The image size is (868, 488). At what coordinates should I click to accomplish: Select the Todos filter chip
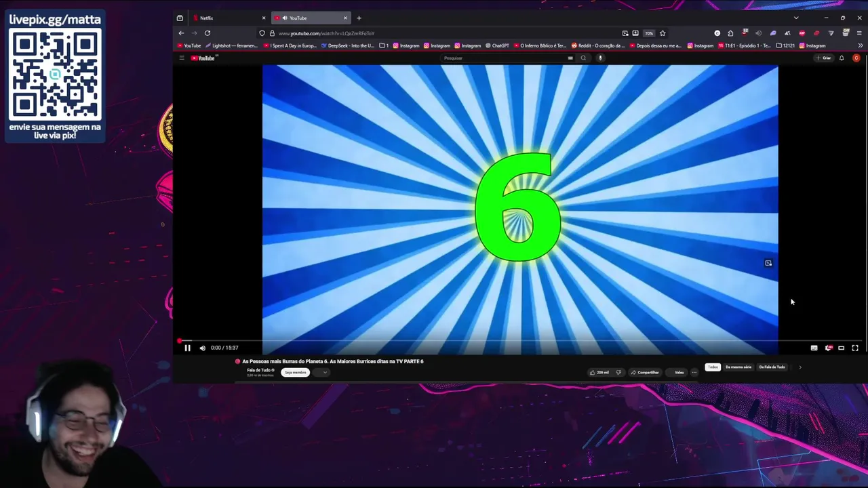tap(712, 367)
